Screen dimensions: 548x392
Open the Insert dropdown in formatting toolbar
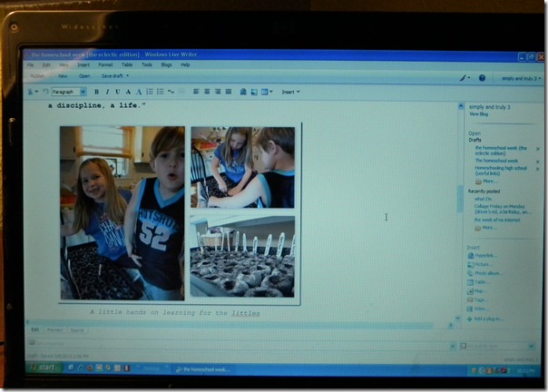pyautogui.click(x=290, y=92)
